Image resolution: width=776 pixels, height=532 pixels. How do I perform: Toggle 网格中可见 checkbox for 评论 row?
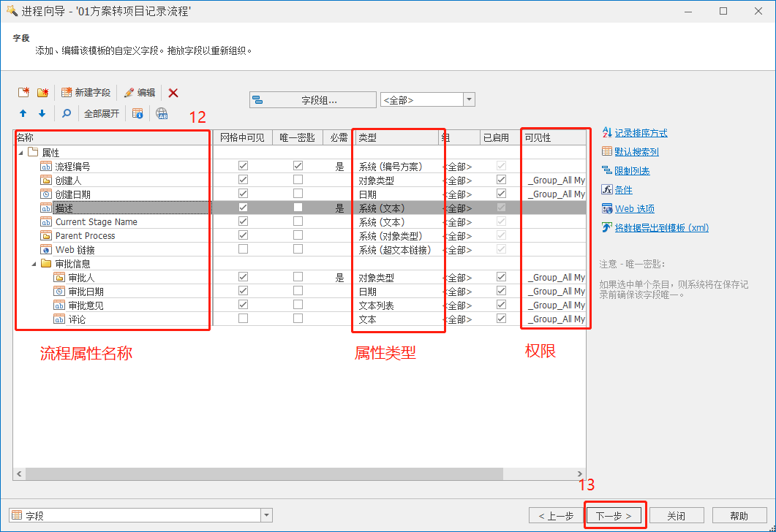point(243,319)
